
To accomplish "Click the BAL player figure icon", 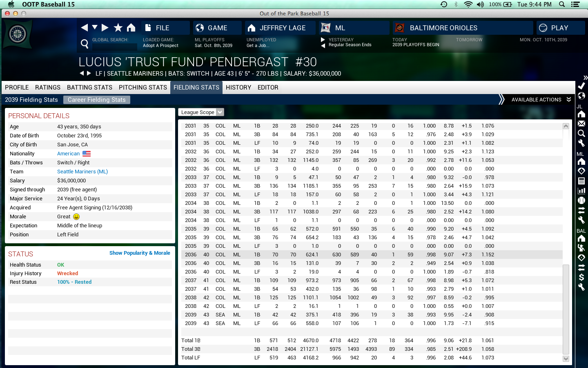I will [581, 248].
